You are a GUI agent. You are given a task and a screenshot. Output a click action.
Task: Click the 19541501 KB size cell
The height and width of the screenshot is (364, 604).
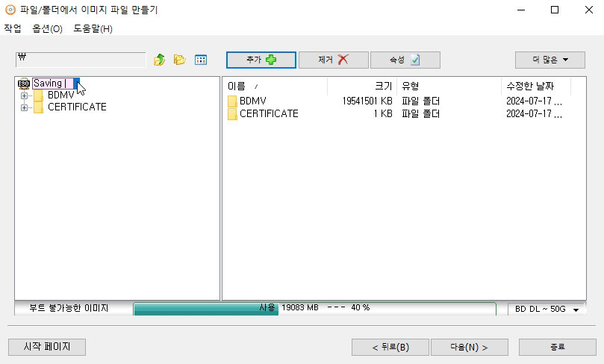tap(367, 101)
